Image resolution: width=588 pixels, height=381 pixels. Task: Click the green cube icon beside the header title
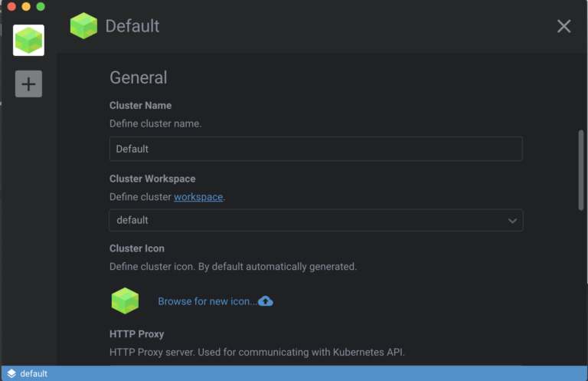tap(83, 26)
